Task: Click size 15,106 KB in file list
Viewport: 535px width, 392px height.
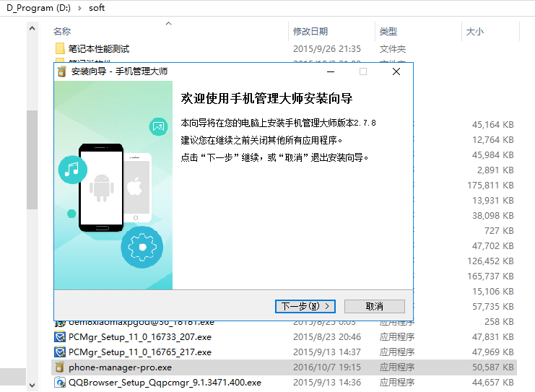Action: click(x=493, y=292)
